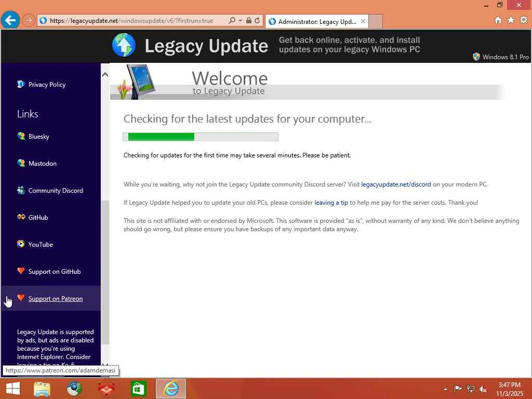Click the leaving a tip link
Image resolution: width=532 pixels, height=399 pixels.
point(331,203)
